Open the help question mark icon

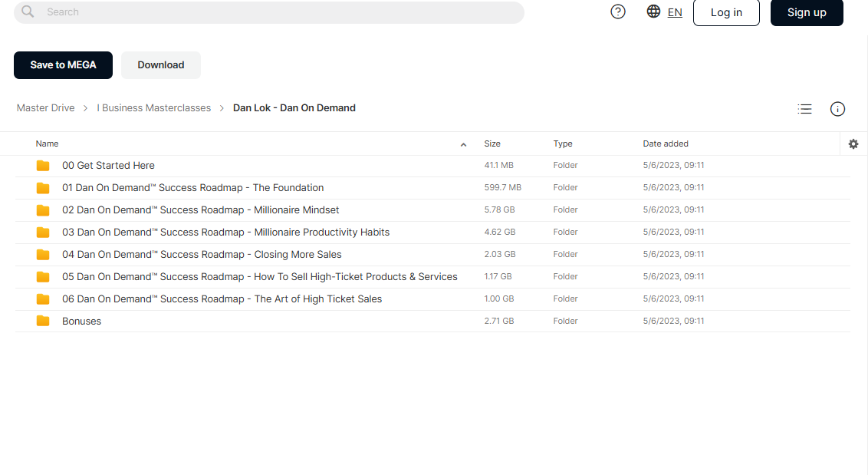(618, 12)
